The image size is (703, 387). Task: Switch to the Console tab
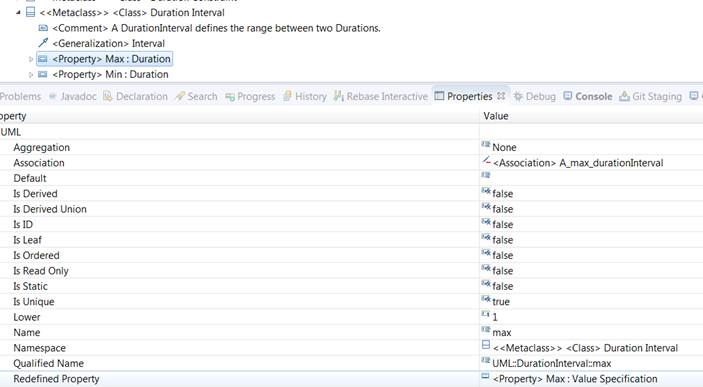click(588, 96)
